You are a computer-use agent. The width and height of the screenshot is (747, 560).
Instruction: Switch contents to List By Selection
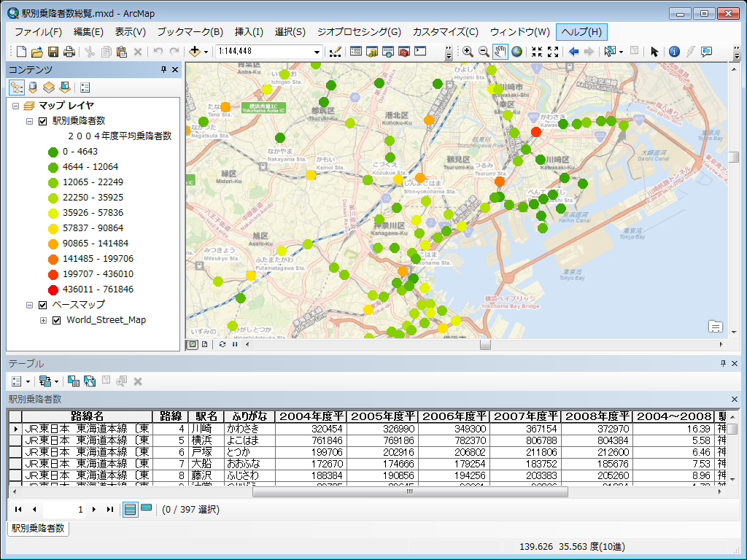point(65,87)
